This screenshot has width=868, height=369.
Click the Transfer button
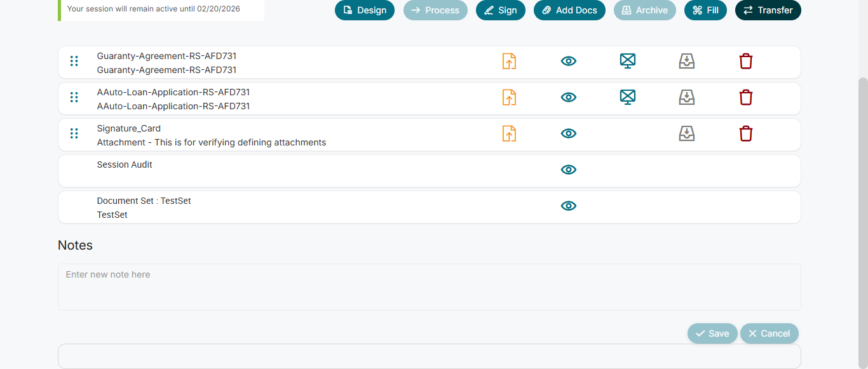pyautogui.click(x=768, y=10)
